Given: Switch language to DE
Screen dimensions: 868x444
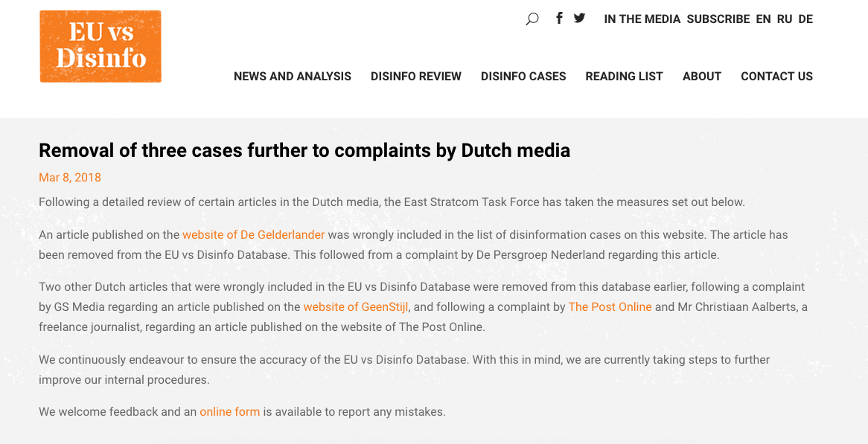Looking at the screenshot, I should [x=805, y=19].
